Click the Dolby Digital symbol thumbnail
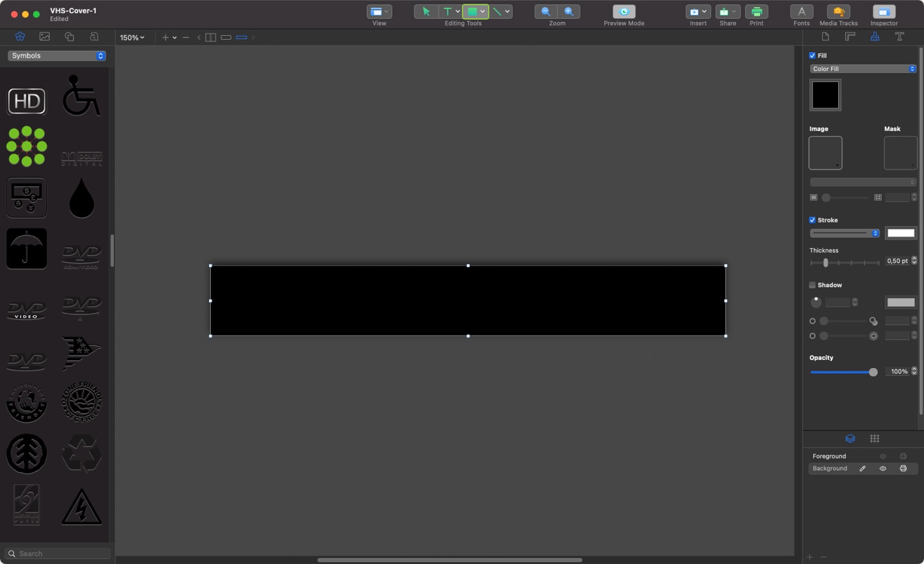 click(81, 158)
